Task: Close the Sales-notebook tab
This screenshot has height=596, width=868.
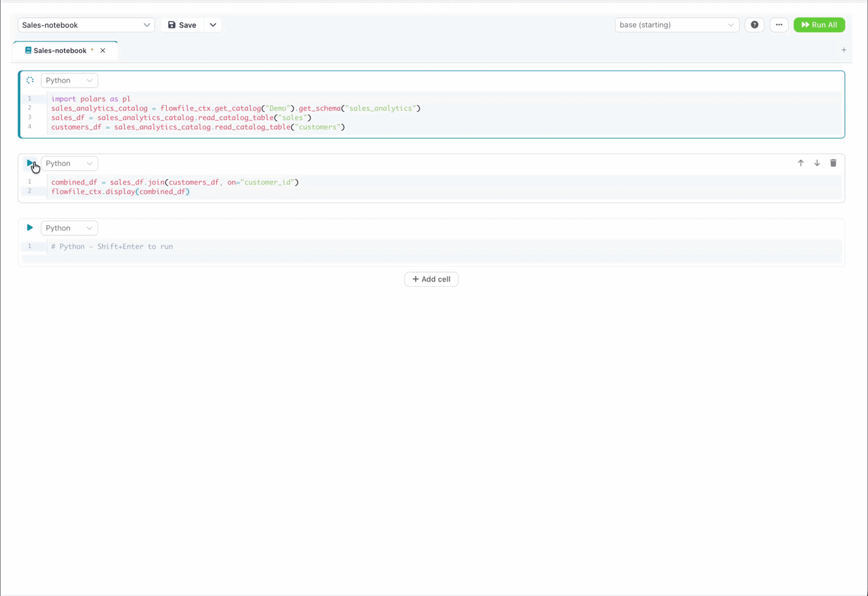Action: click(103, 51)
